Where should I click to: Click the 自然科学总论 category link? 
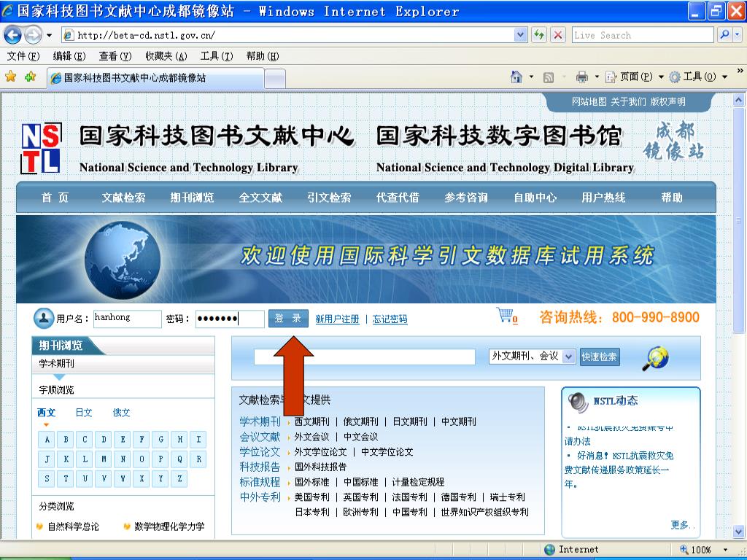[74, 526]
